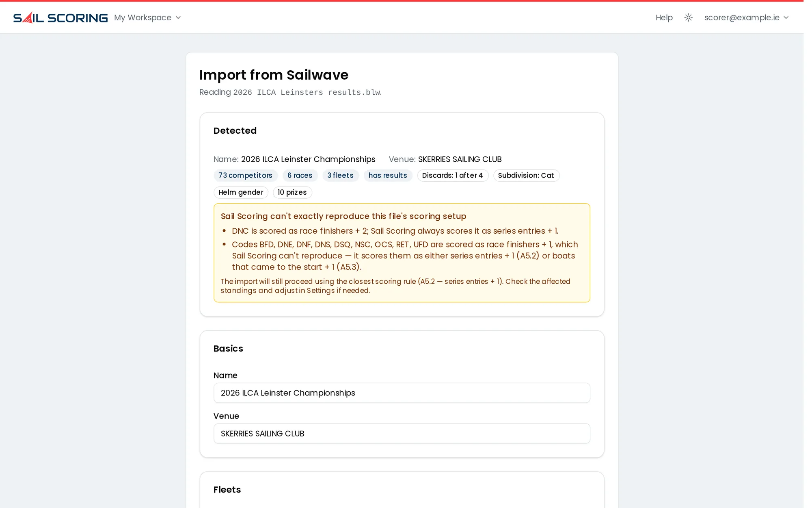Toggle the light/dark theme sun icon

[x=688, y=17]
